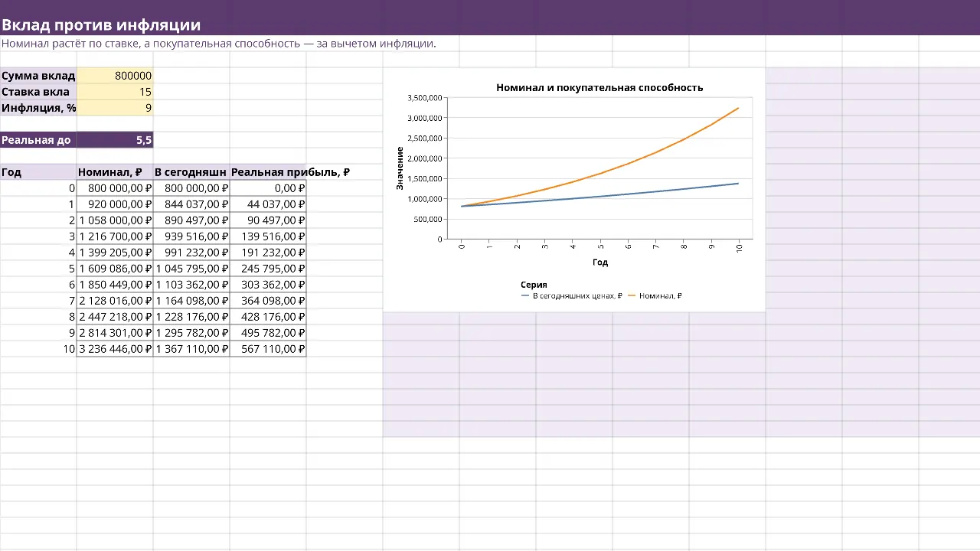This screenshot has height=551, width=980.
Task: Select the cell 920 000,00 ₽
Action: (115, 204)
